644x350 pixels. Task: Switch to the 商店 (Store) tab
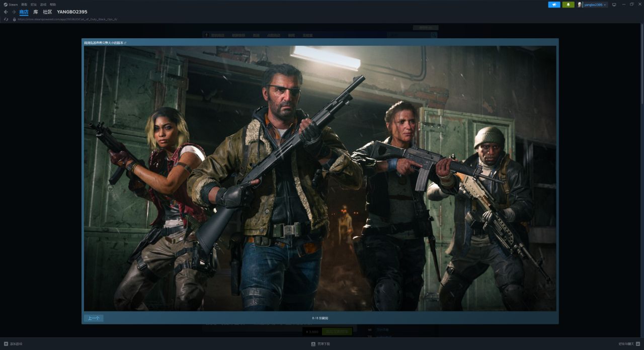(24, 12)
